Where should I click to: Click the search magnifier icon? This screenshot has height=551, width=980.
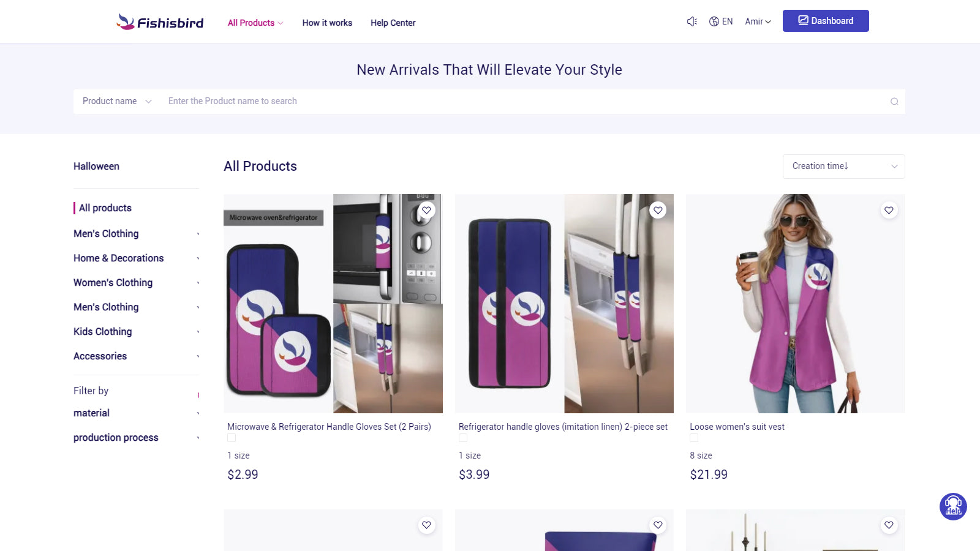894,101
